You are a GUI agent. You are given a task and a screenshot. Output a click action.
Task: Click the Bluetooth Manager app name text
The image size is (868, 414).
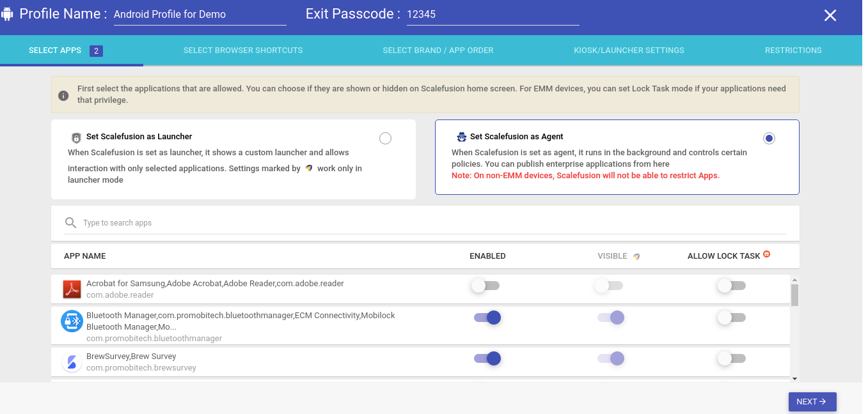pyautogui.click(x=241, y=321)
